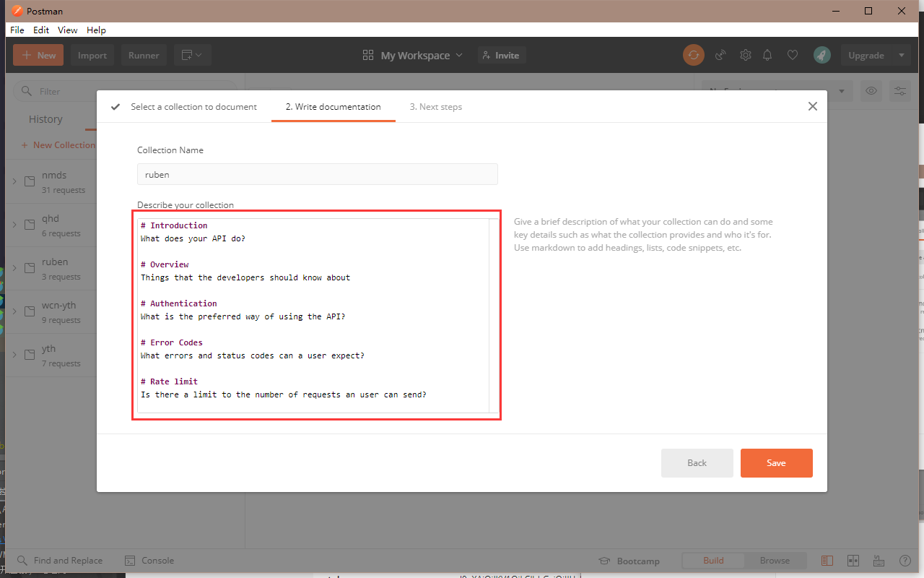The width and height of the screenshot is (924, 578).
Task: Click the folder icon for nmds collection
Action: coord(30,181)
